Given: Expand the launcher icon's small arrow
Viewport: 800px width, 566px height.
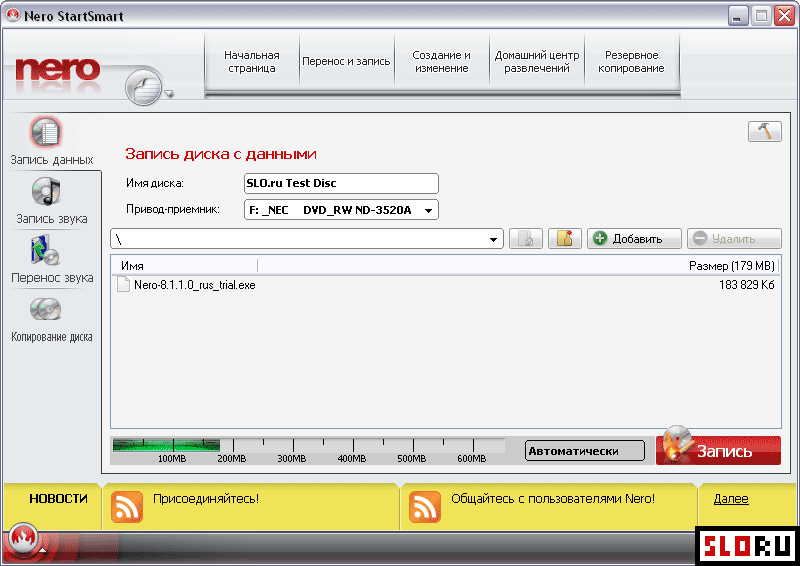Looking at the screenshot, I should point(169,93).
